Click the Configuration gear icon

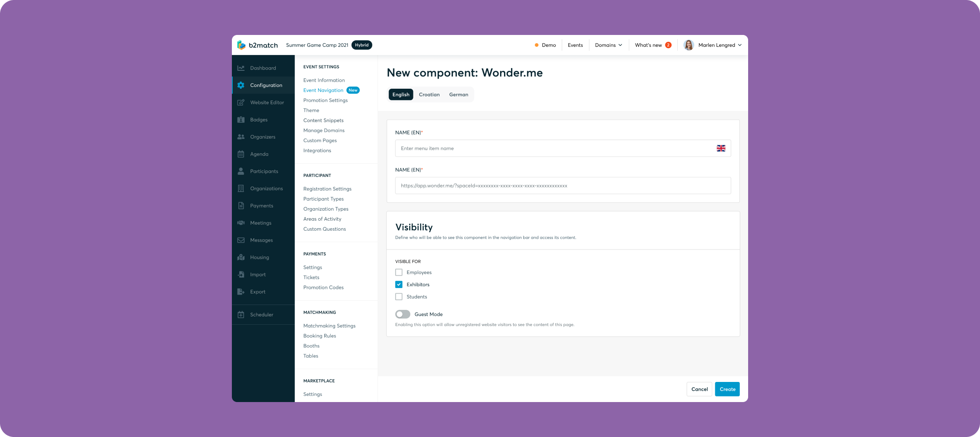click(x=241, y=85)
